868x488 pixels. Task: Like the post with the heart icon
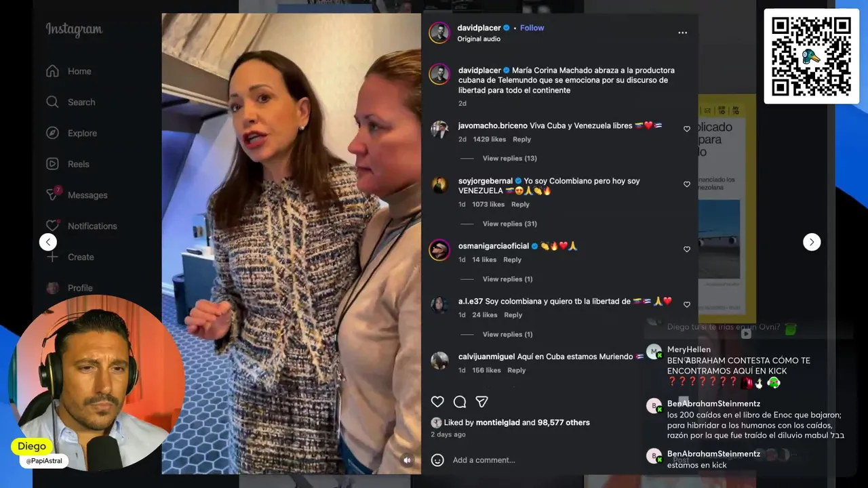(438, 402)
